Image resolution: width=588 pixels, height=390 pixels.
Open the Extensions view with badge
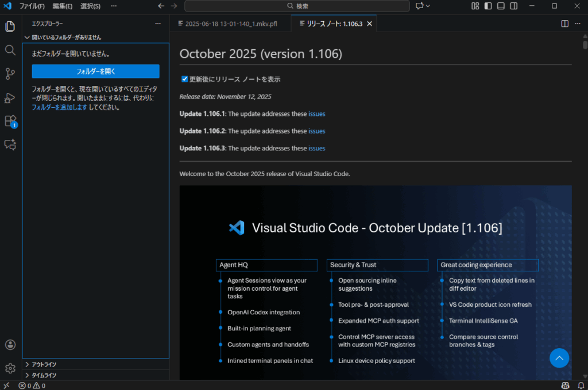[x=10, y=121]
